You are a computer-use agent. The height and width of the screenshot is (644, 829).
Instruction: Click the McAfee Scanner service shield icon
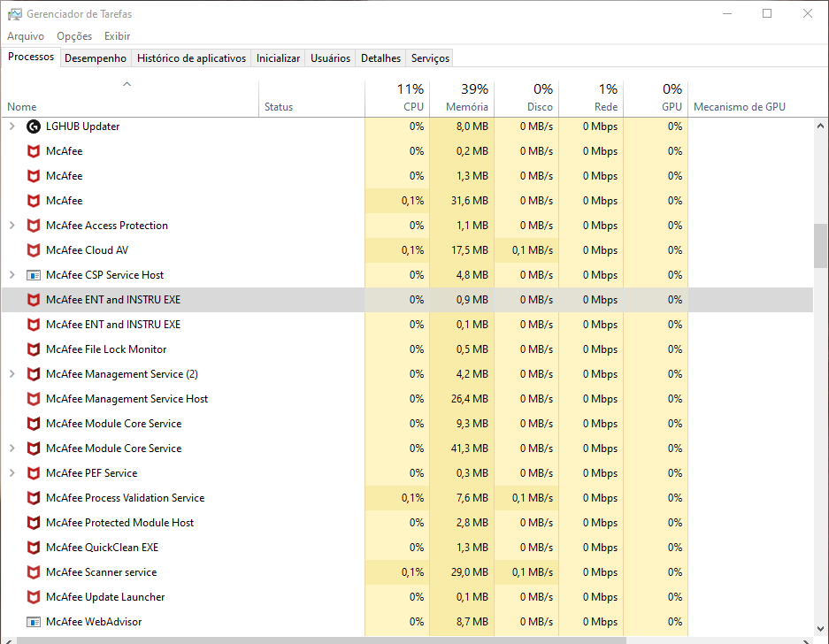click(x=34, y=572)
